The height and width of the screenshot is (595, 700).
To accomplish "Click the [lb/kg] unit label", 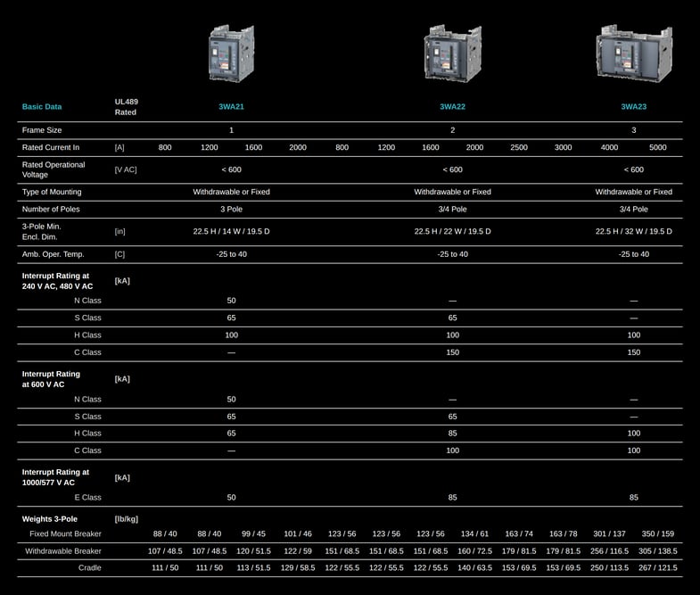I will (127, 519).
